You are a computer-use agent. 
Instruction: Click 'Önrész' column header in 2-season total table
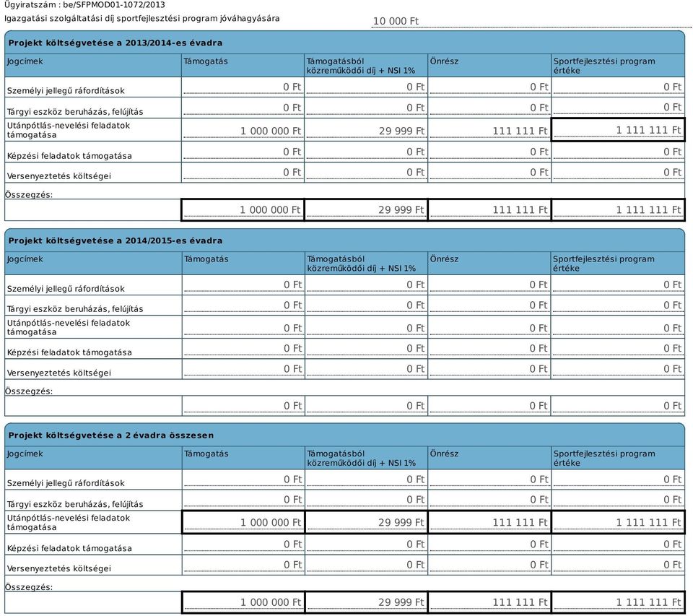pyautogui.click(x=444, y=454)
